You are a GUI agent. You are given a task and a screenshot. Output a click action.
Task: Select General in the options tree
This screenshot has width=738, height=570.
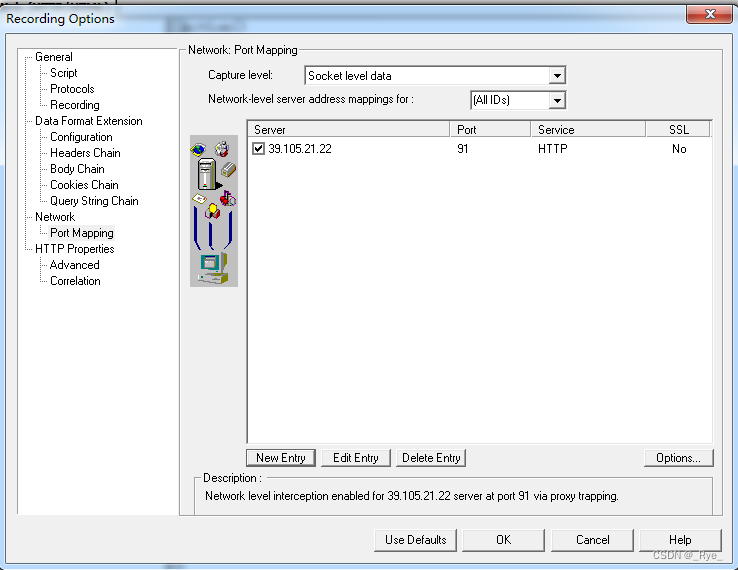(54, 57)
